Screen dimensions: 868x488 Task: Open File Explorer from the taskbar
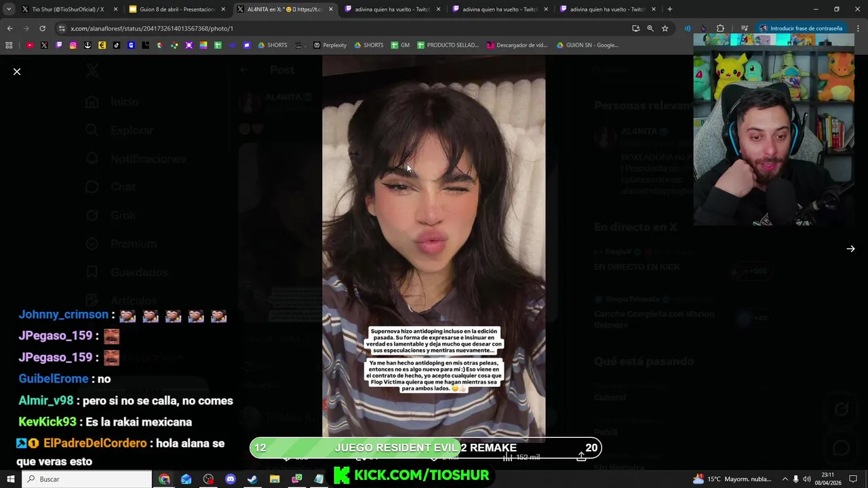[275, 479]
